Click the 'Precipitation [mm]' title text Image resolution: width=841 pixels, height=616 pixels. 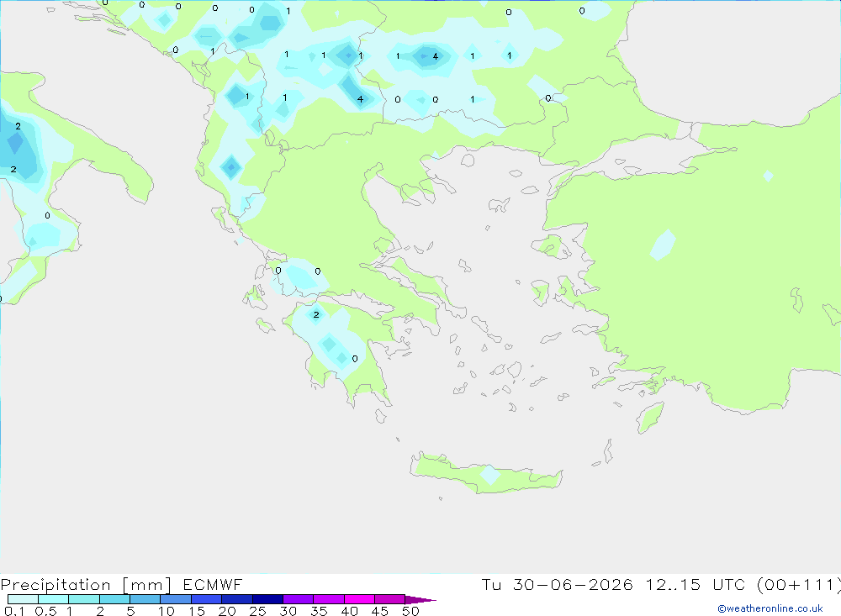(x=86, y=585)
